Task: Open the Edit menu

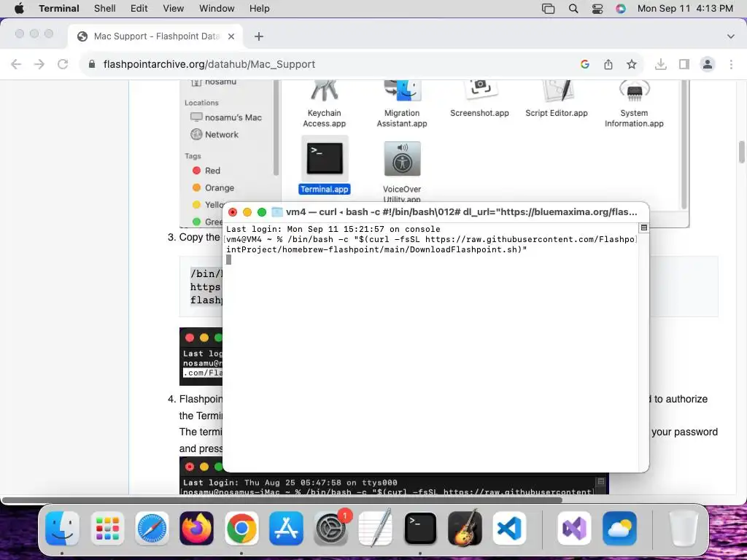Action: 139,9
